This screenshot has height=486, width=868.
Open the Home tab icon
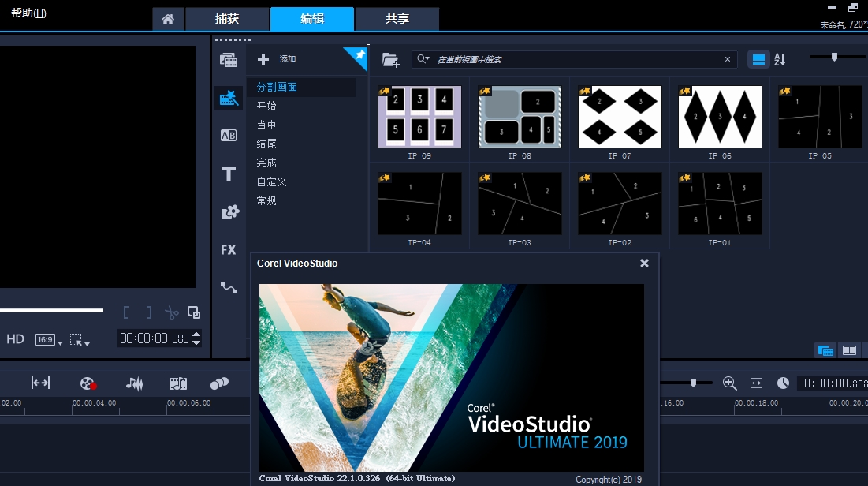point(168,20)
